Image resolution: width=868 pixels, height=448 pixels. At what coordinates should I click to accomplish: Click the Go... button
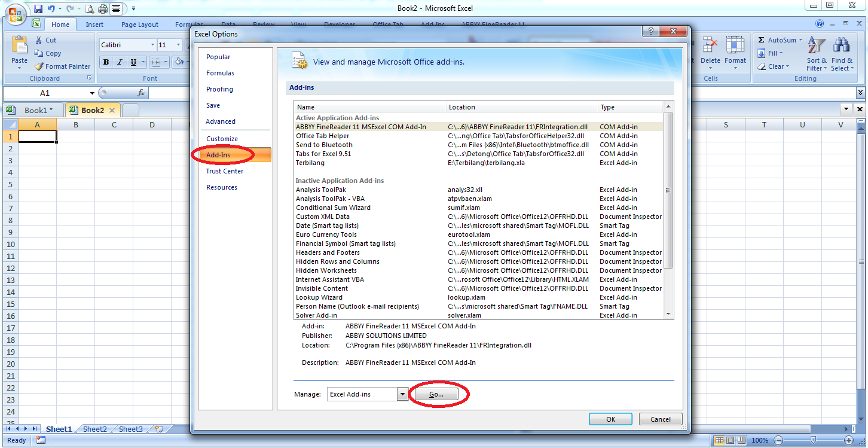pyautogui.click(x=436, y=395)
